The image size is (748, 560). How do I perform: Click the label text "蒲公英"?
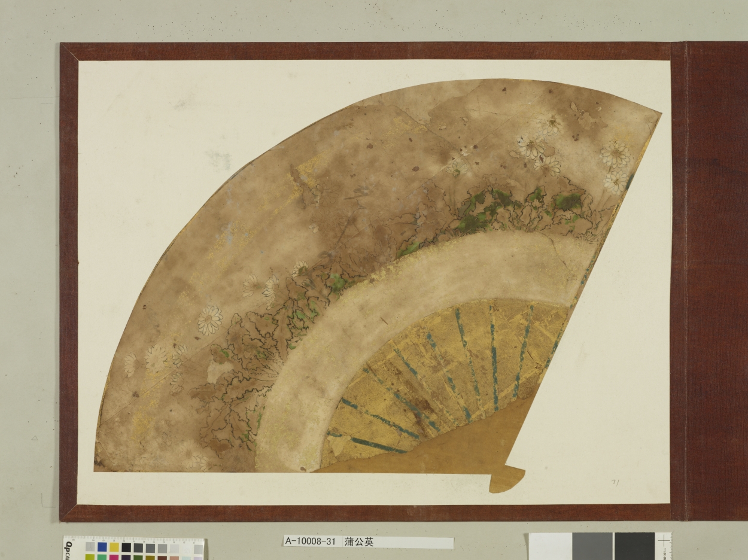[x=360, y=542]
